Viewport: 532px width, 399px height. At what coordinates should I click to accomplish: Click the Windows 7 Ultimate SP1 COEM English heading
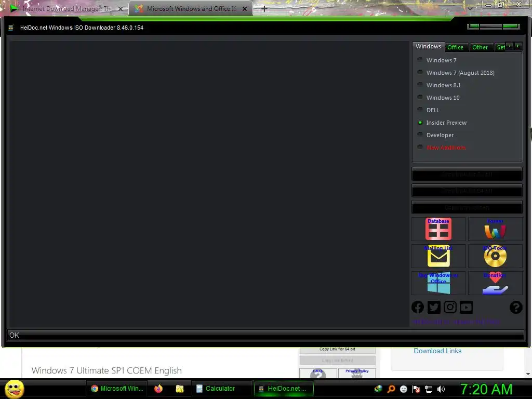107,370
